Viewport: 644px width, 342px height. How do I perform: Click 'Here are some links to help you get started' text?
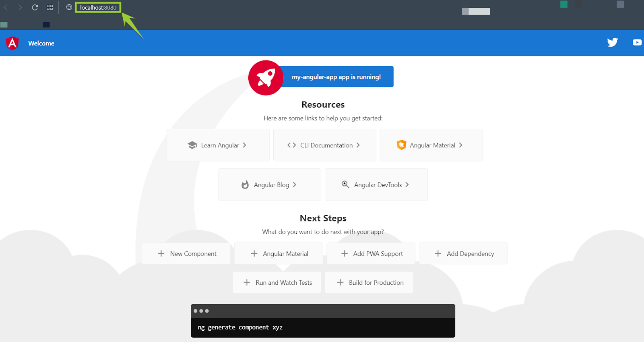click(x=323, y=118)
